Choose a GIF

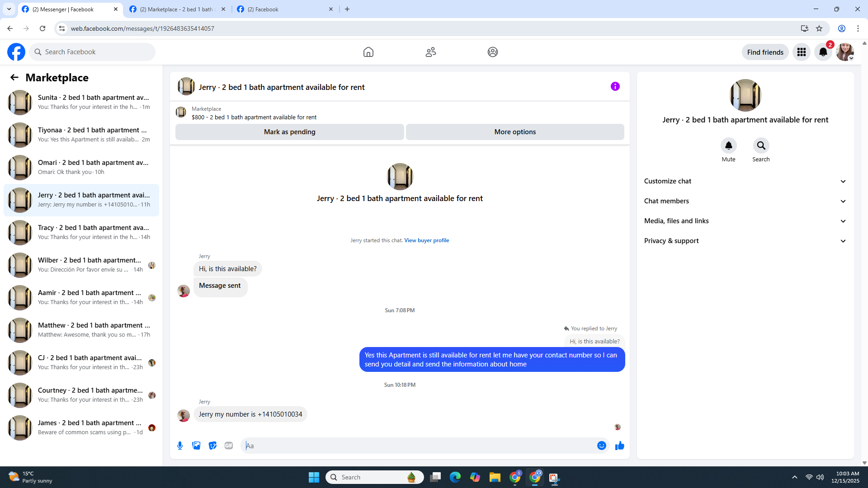229,446
